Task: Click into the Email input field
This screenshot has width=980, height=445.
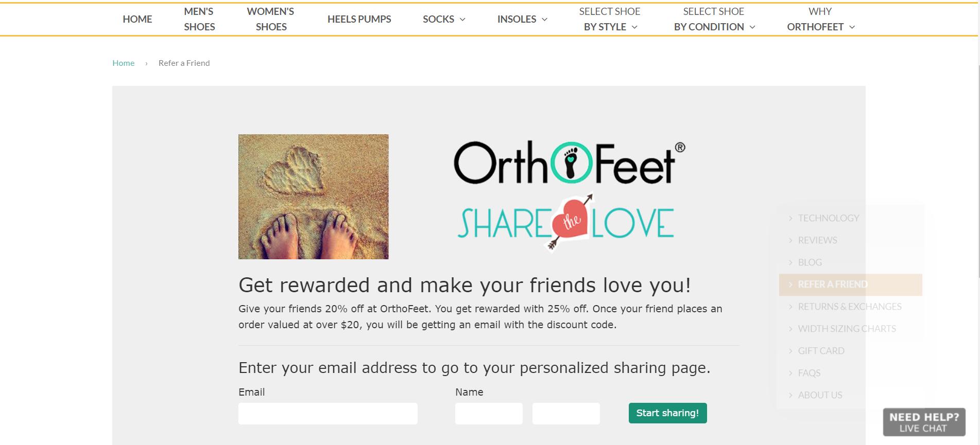Action: [328, 414]
